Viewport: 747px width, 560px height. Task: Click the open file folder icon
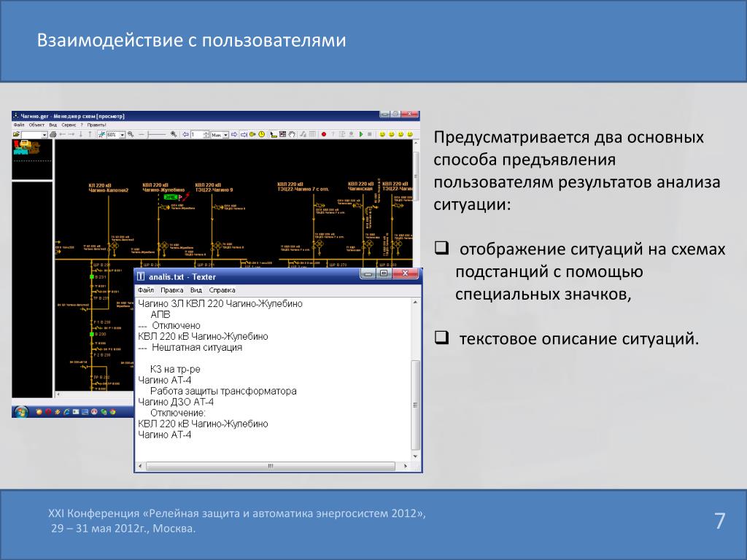pyautogui.click(x=16, y=134)
